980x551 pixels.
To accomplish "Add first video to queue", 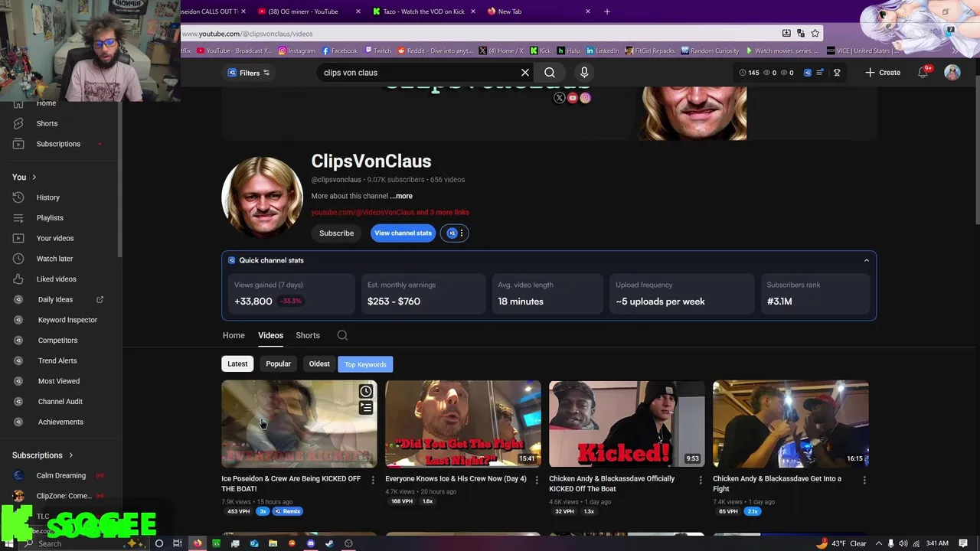I will point(366,408).
